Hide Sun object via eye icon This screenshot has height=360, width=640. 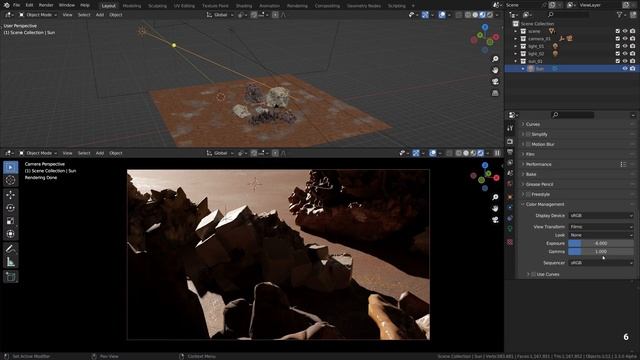pos(625,69)
